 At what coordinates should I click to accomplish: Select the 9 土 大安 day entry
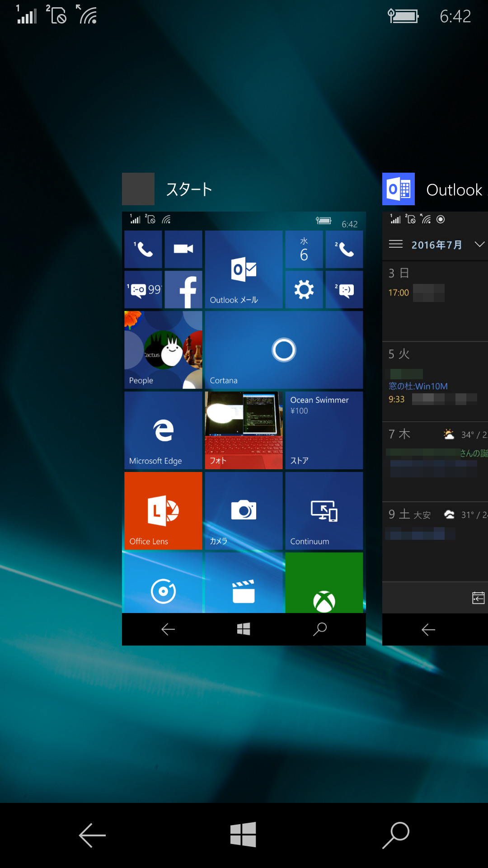coord(409,514)
